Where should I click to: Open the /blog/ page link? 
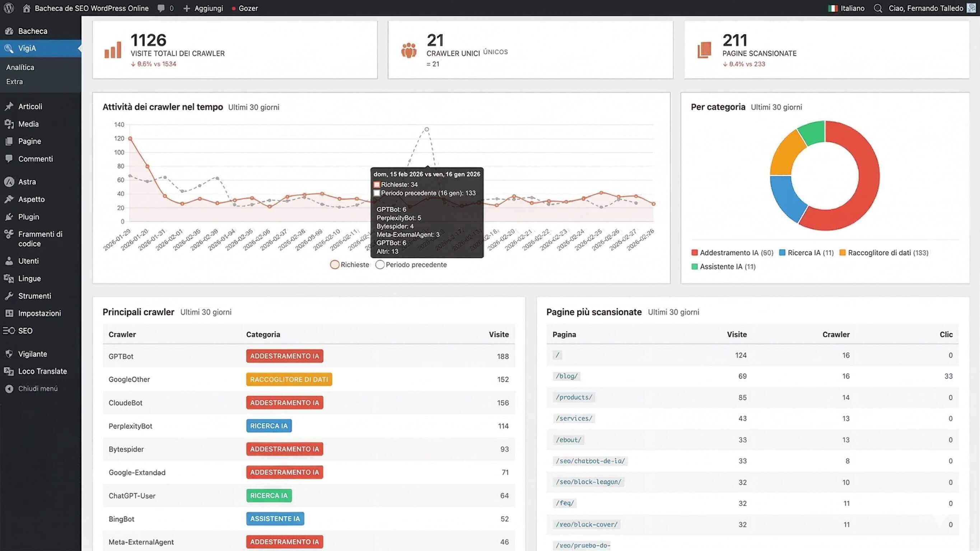pyautogui.click(x=566, y=376)
